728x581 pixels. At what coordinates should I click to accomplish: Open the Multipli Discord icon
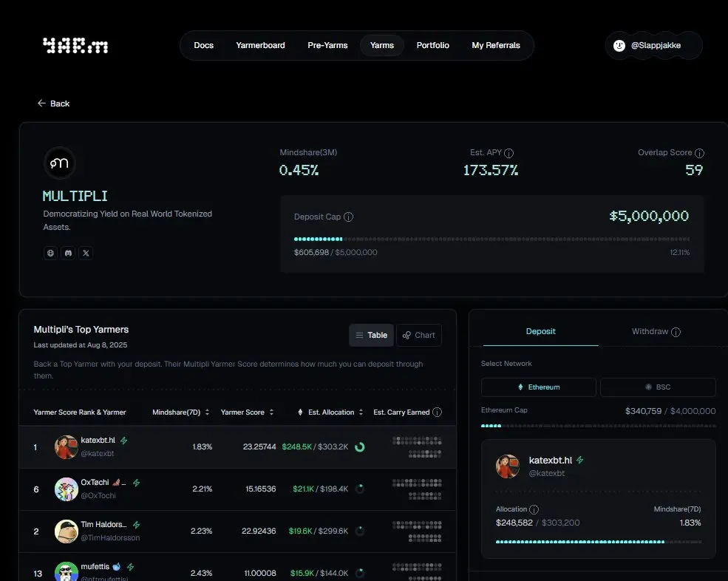pos(68,253)
